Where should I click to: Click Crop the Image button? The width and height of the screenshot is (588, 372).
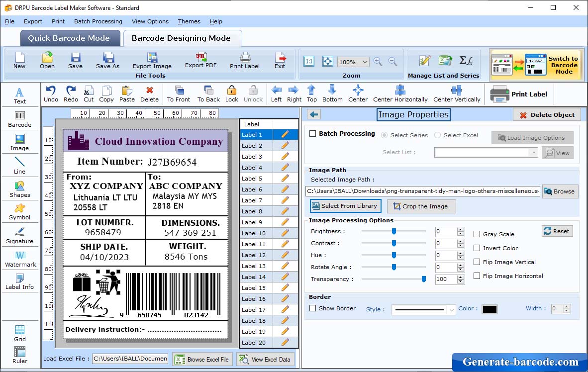(421, 206)
